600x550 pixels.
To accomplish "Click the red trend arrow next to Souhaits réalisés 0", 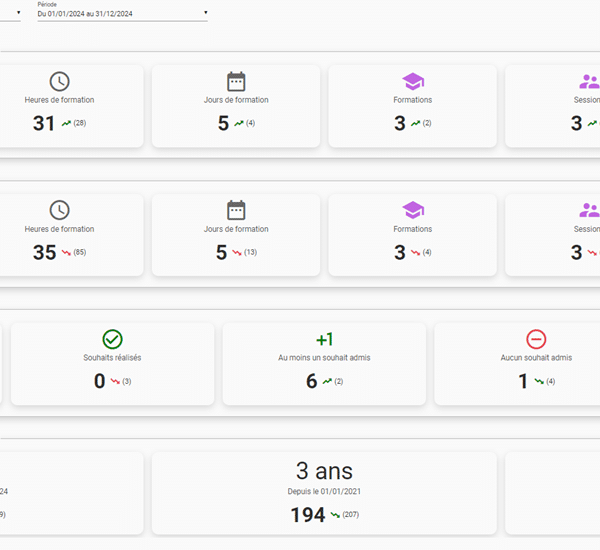I will [115, 381].
